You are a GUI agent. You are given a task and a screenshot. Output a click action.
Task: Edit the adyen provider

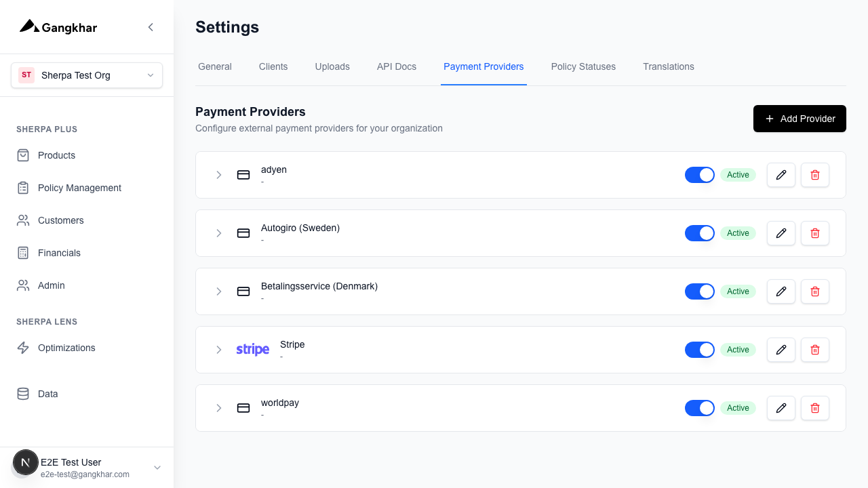781,175
